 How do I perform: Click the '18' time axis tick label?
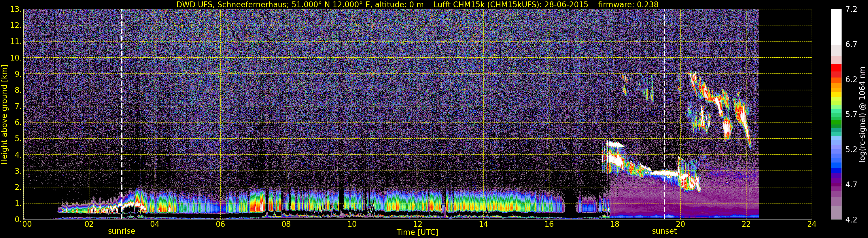pos(614,224)
